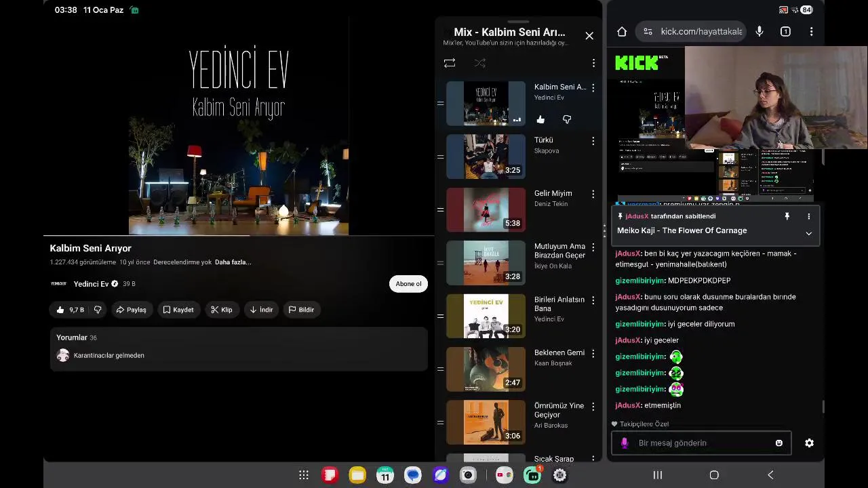868x488 pixels.
Task: Open the calendar app showing 11
Action: (385, 475)
